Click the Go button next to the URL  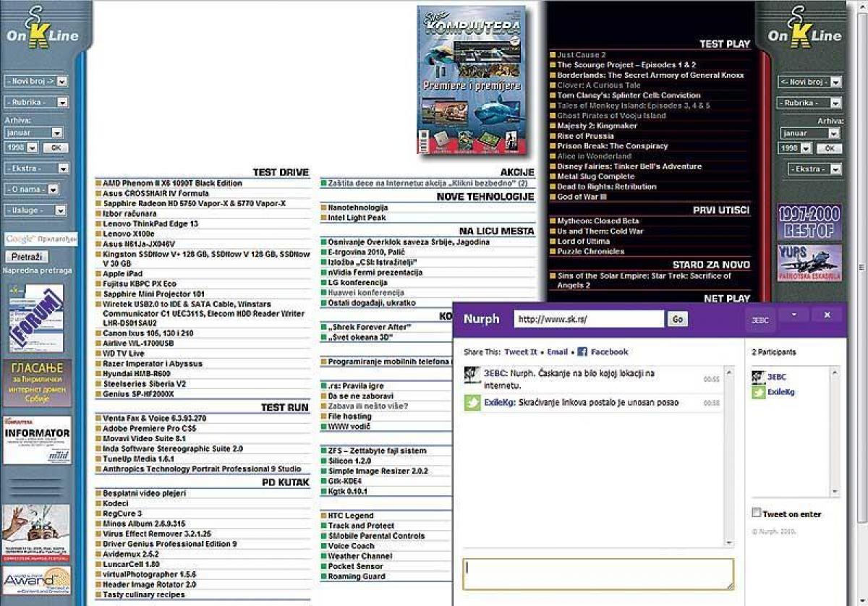pos(677,319)
